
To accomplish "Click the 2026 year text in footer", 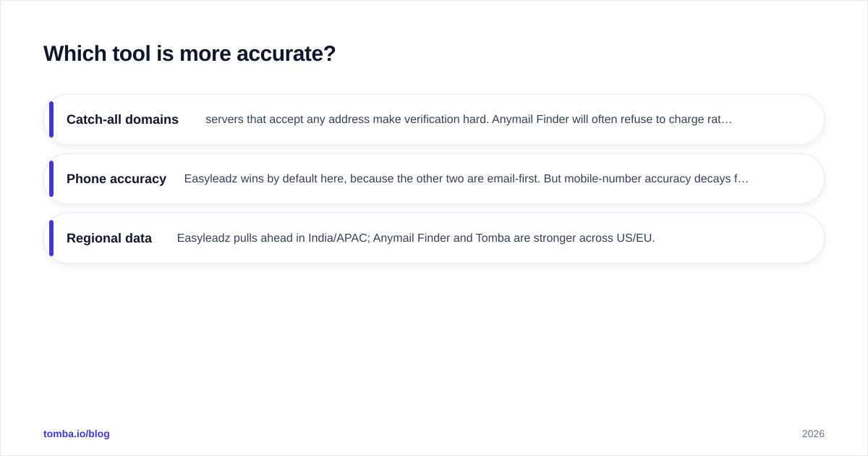I will pyautogui.click(x=813, y=434).
